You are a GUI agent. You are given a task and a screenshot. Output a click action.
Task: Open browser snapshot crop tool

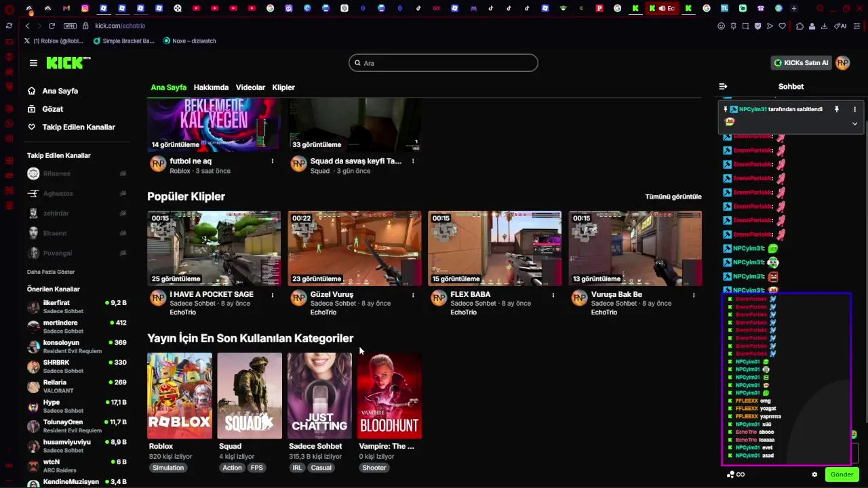[x=745, y=26]
